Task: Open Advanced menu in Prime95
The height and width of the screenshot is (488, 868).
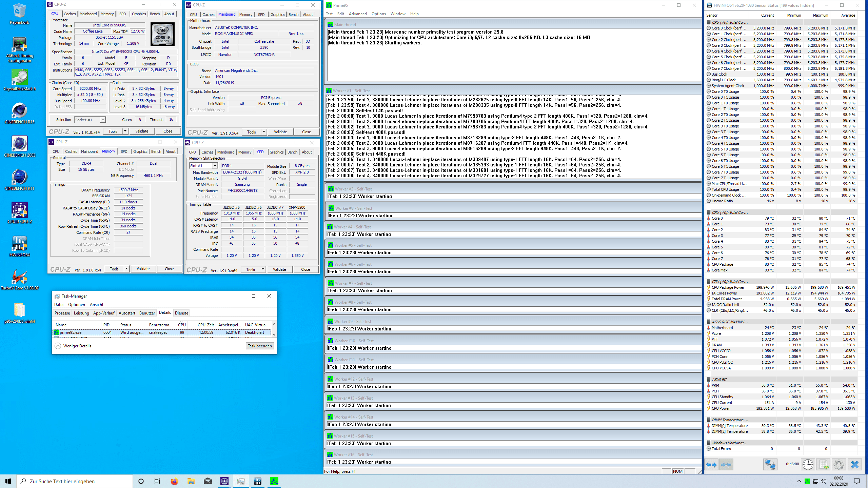Action: (357, 14)
